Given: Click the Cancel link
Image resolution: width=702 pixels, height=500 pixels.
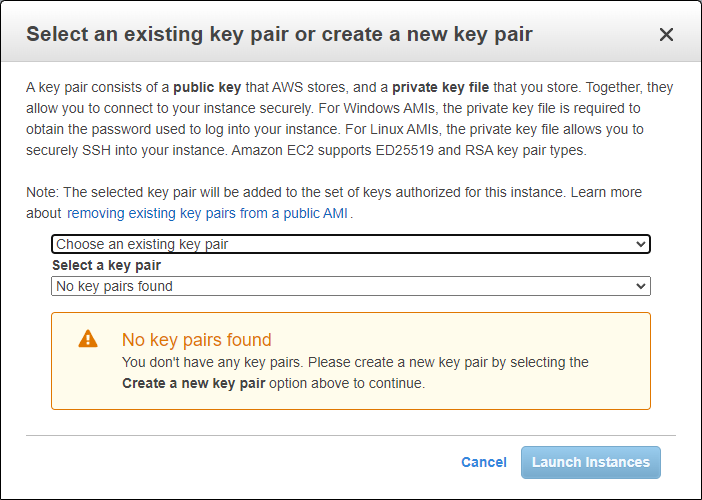Looking at the screenshot, I should (484, 462).
